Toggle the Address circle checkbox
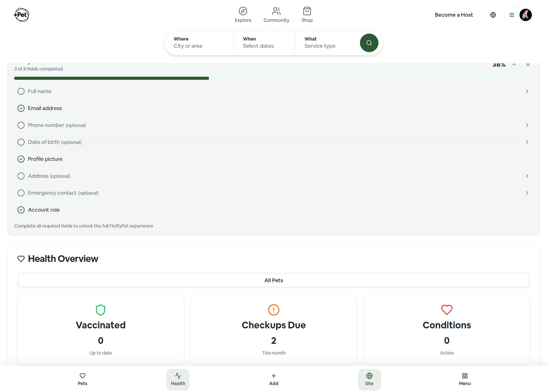548x392 pixels. 21,176
